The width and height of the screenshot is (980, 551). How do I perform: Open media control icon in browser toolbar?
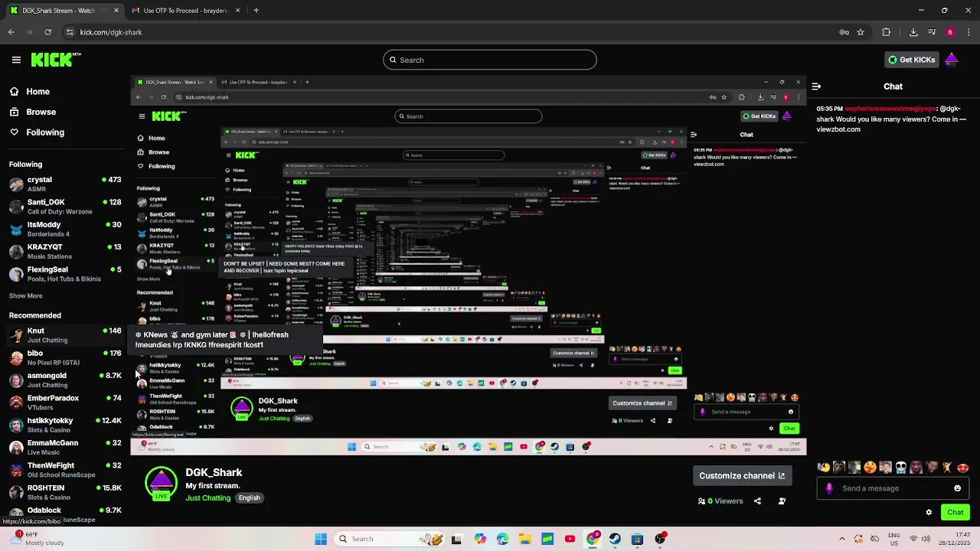pos(932,32)
